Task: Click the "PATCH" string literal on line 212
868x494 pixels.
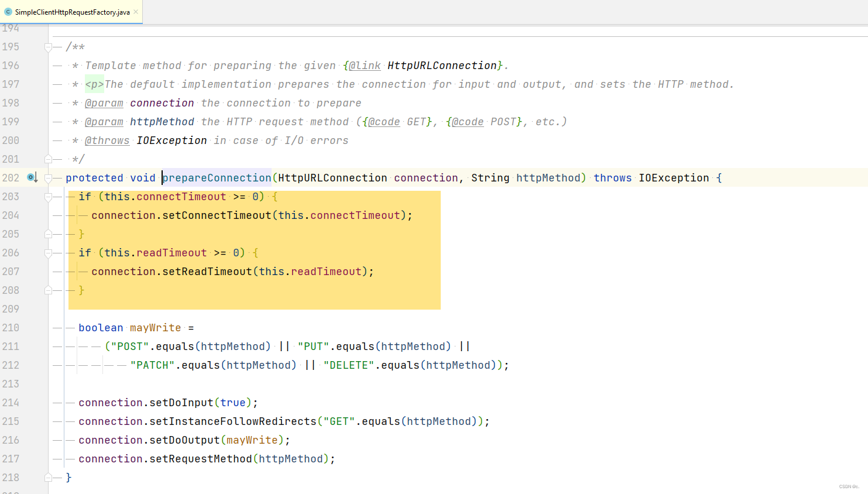Action: pyautogui.click(x=152, y=365)
